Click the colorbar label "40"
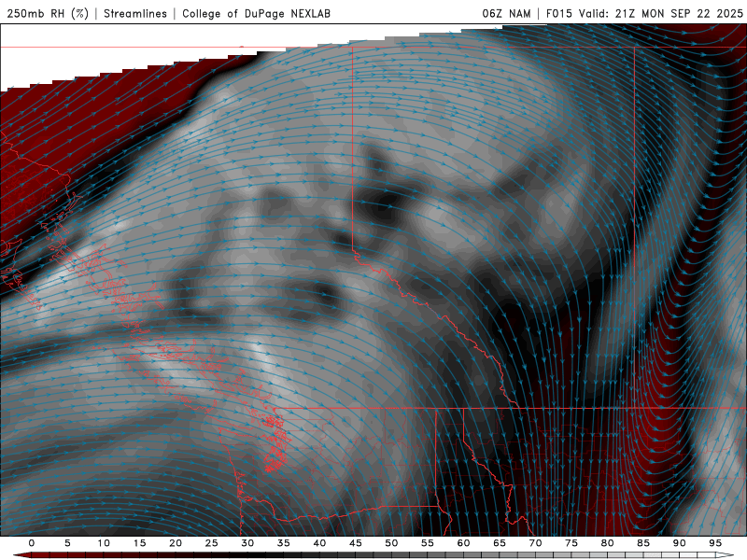The image size is (747, 560). point(319,543)
